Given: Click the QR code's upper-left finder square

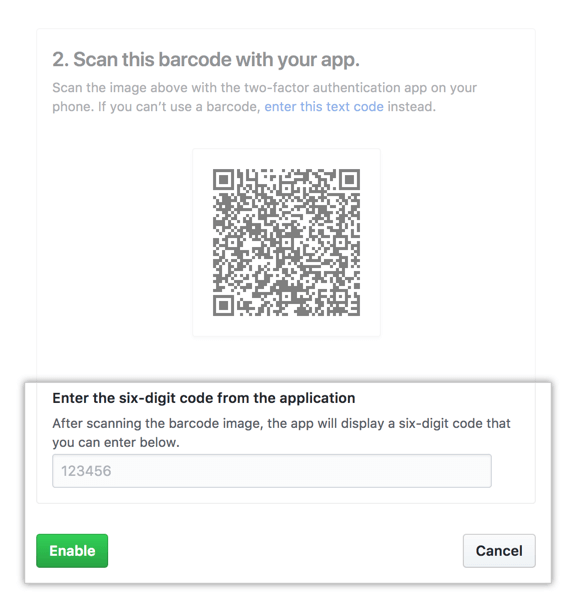Looking at the screenshot, I should coord(223,179).
